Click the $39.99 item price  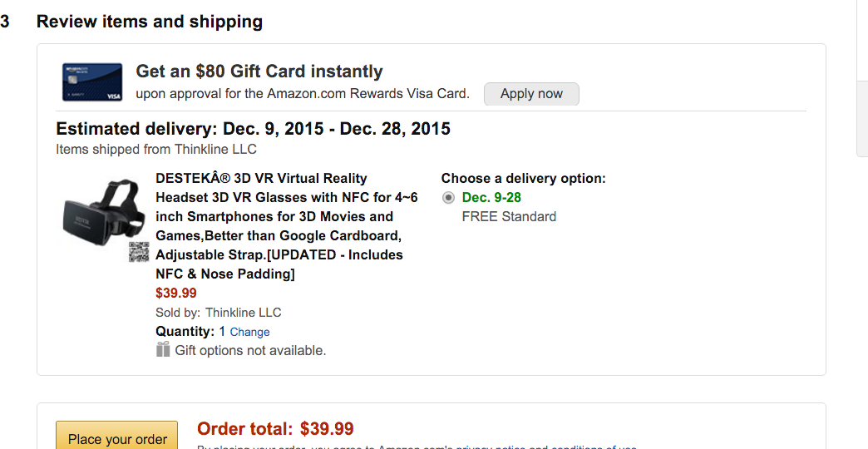tap(176, 293)
